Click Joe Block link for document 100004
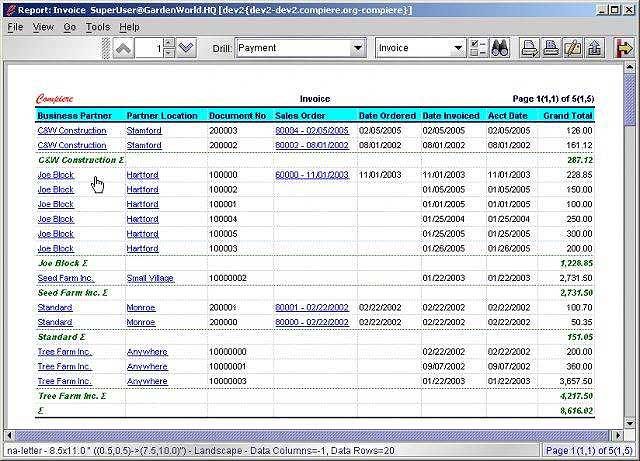Screen dimensions: 640x461 pos(56,219)
